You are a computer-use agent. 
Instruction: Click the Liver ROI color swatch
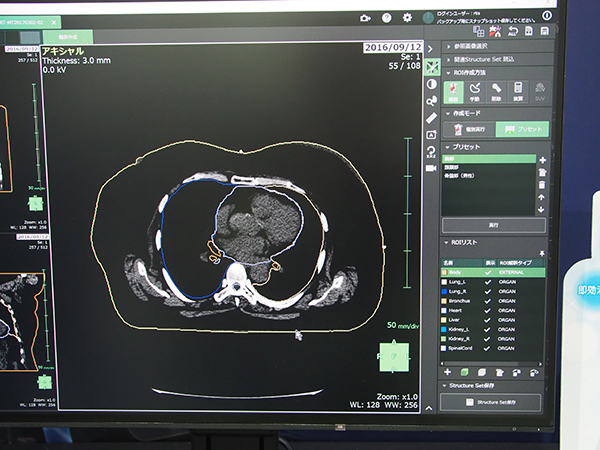click(445, 322)
